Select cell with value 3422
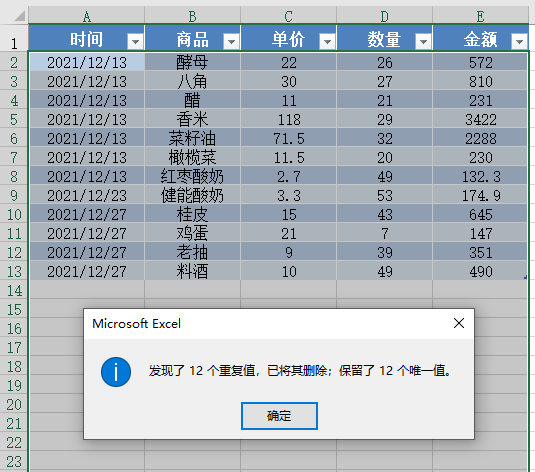The height and width of the screenshot is (472, 535). (480, 119)
